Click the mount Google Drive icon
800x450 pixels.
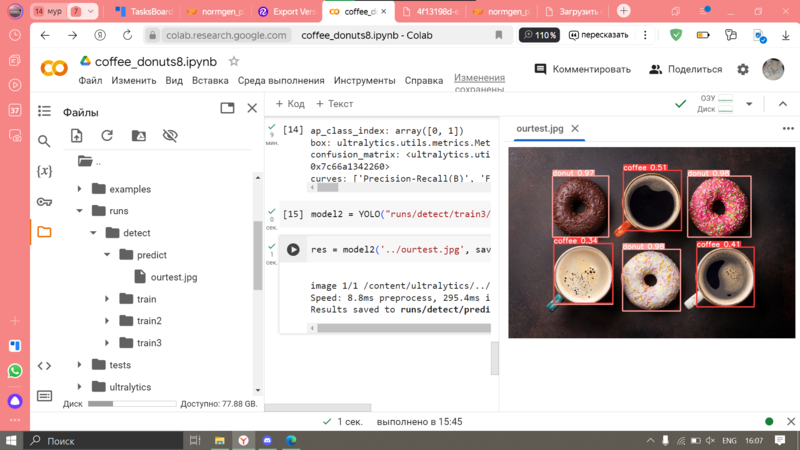(x=138, y=136)
